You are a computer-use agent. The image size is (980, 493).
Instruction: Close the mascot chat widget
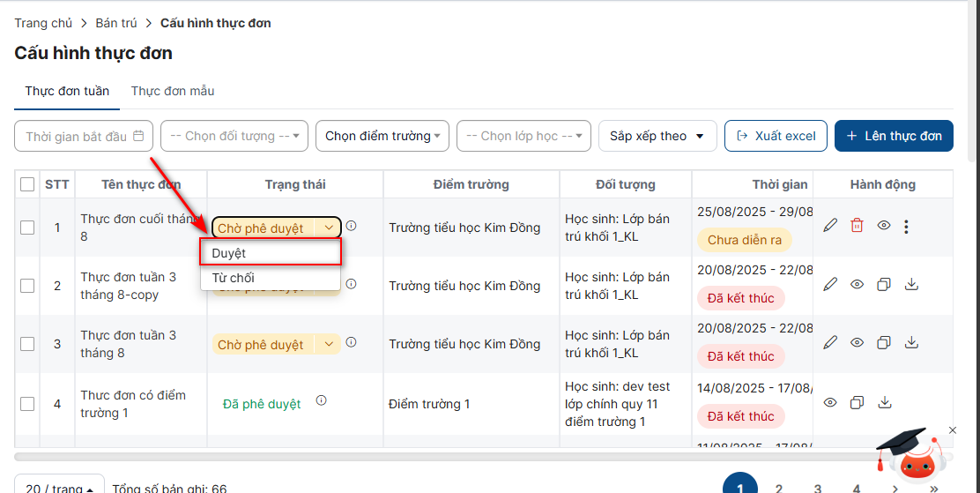point(952,430)
